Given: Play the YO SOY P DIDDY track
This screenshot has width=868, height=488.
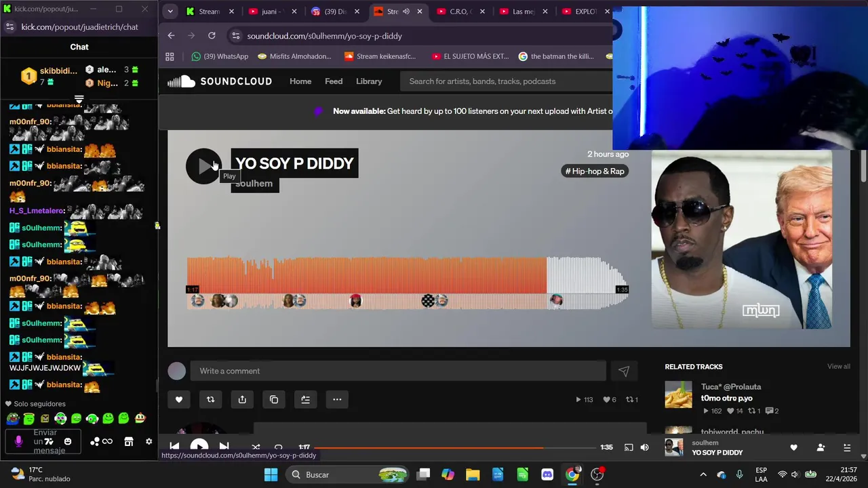Looking at the screenshot, I should 203,166.
